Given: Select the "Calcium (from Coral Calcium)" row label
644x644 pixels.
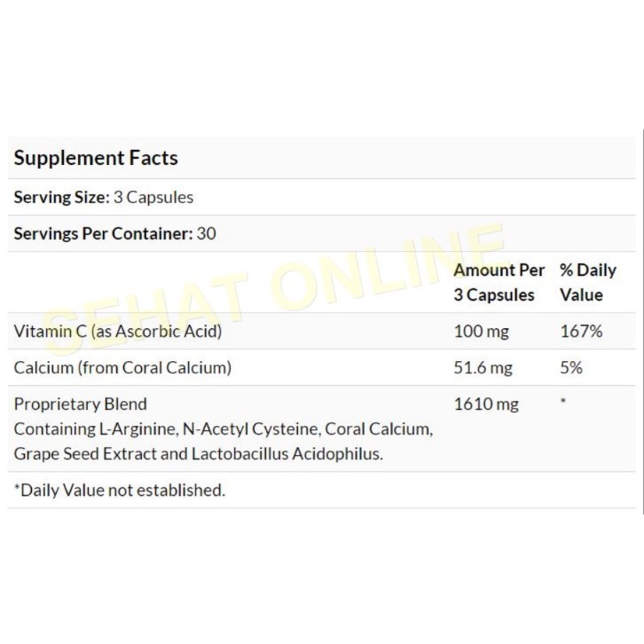Looking at the screenshot, I should tap(122, 368).
